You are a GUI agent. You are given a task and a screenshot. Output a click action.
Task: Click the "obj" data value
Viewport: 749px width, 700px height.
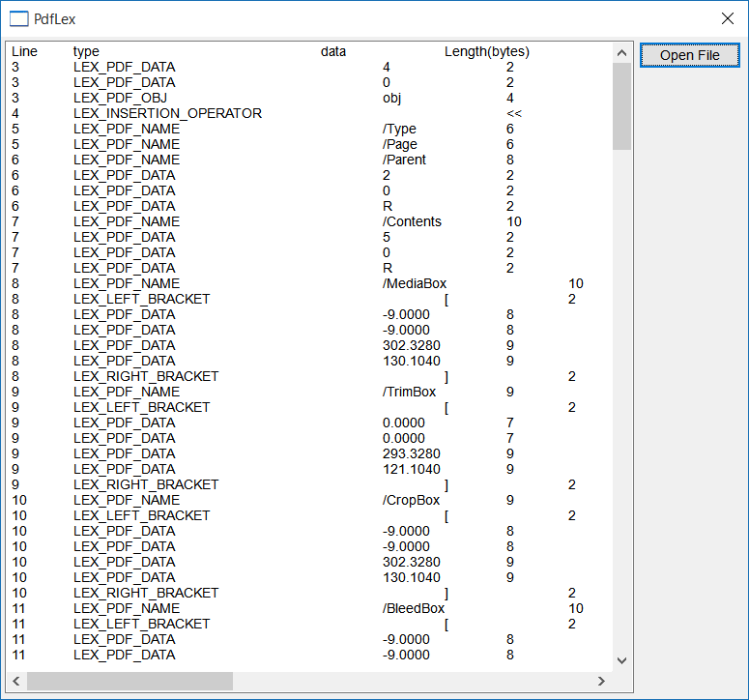[391, 99]
